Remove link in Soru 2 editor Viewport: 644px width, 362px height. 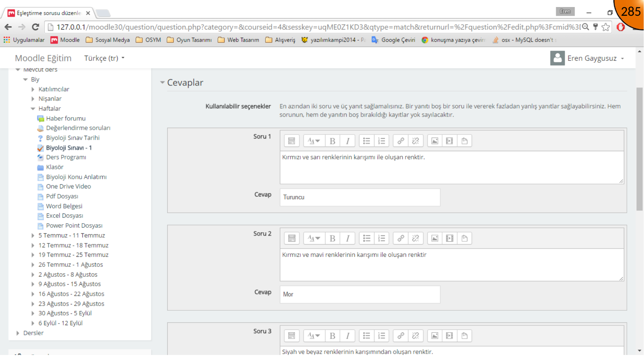pos(416,238)
